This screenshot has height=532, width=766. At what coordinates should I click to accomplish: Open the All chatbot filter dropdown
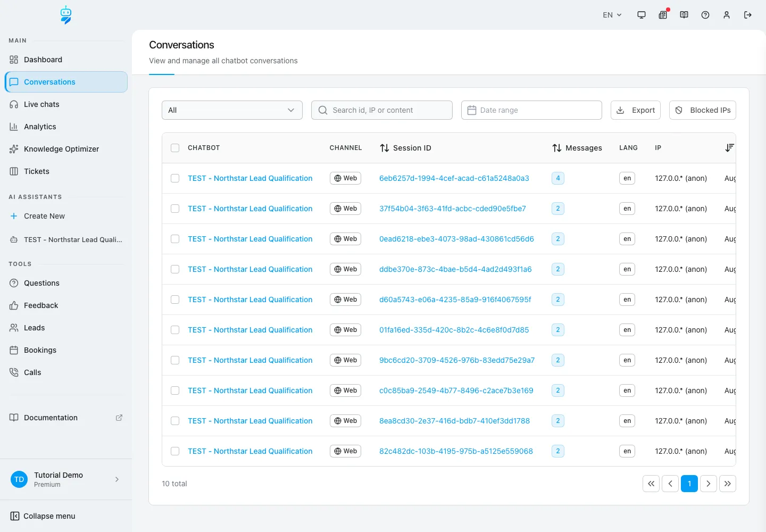232,110
